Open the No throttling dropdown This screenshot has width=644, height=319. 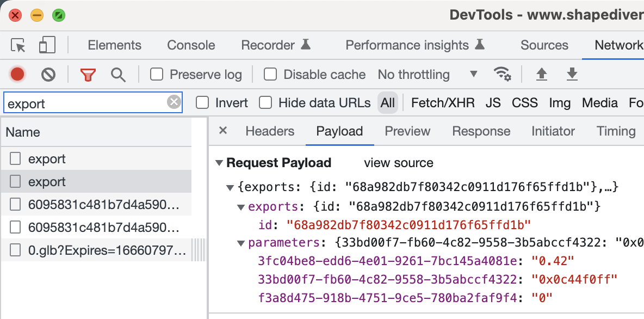click(x=428, y=75)
